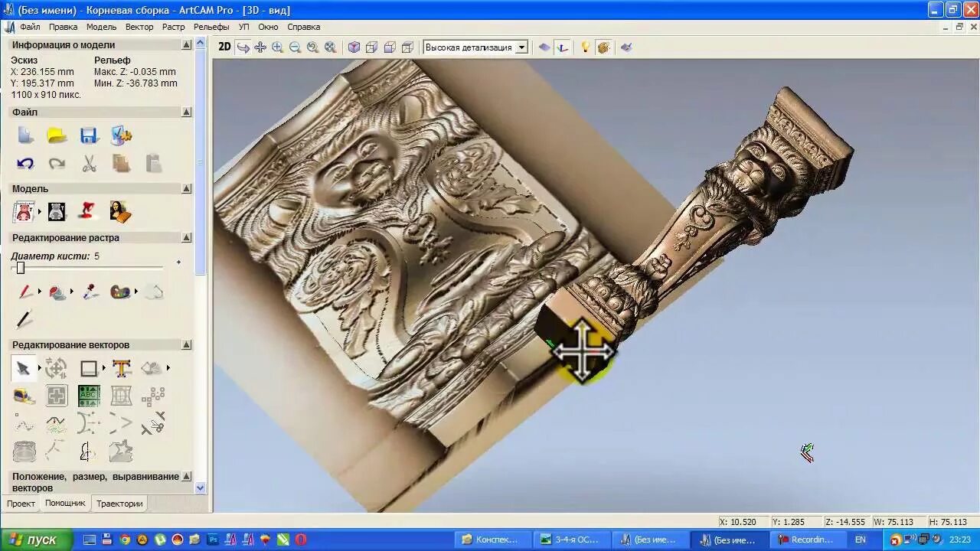Click the green ABC text block icon

click(x=89, y=396)
